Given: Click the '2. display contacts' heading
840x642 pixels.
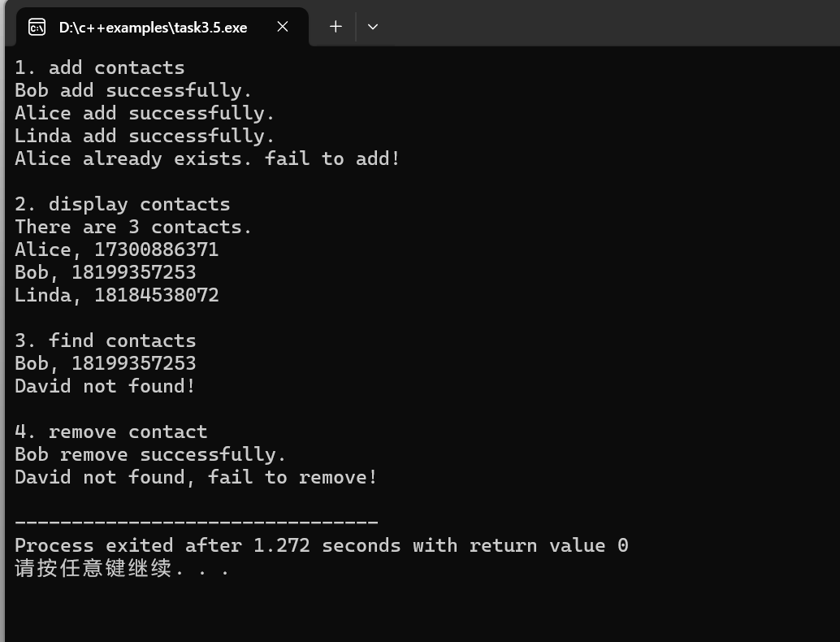Looking at the screenshot, I should 122,204.
